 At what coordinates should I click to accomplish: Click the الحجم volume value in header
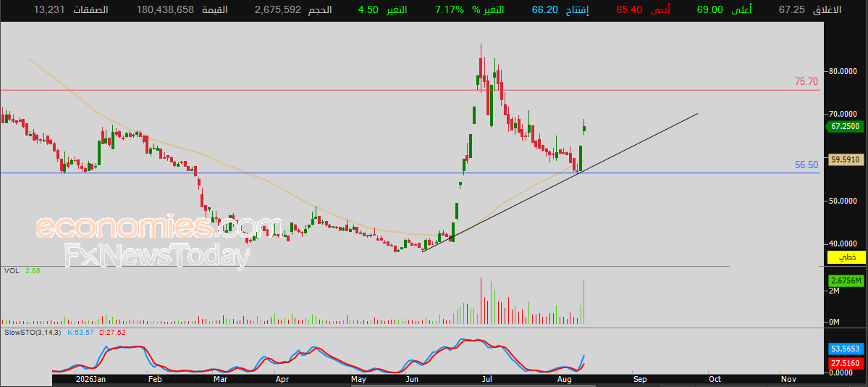[x=278, y=10]
